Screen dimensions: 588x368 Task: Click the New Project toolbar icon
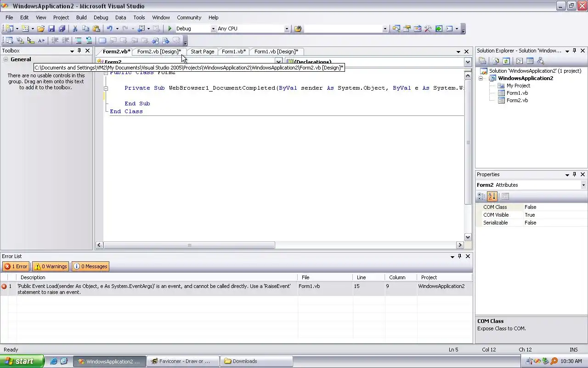[9, 29]
